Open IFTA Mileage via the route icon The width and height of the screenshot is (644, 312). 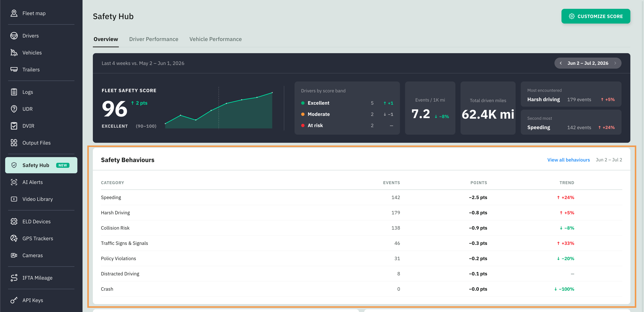(14, 278)
